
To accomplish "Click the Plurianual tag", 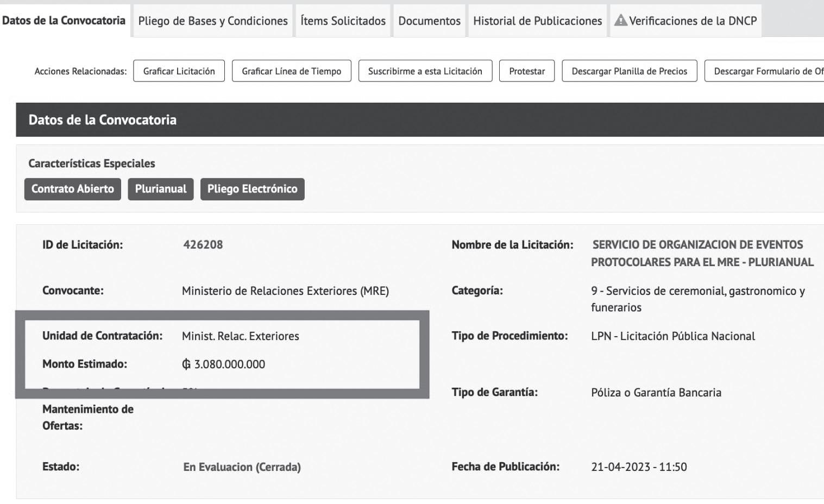I will (161, 189).
